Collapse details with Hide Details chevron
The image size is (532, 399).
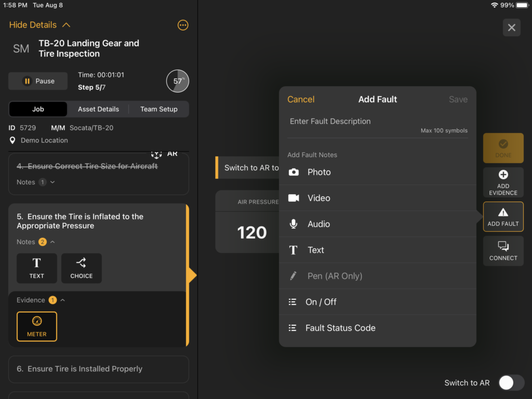click(x=66, y=25)
